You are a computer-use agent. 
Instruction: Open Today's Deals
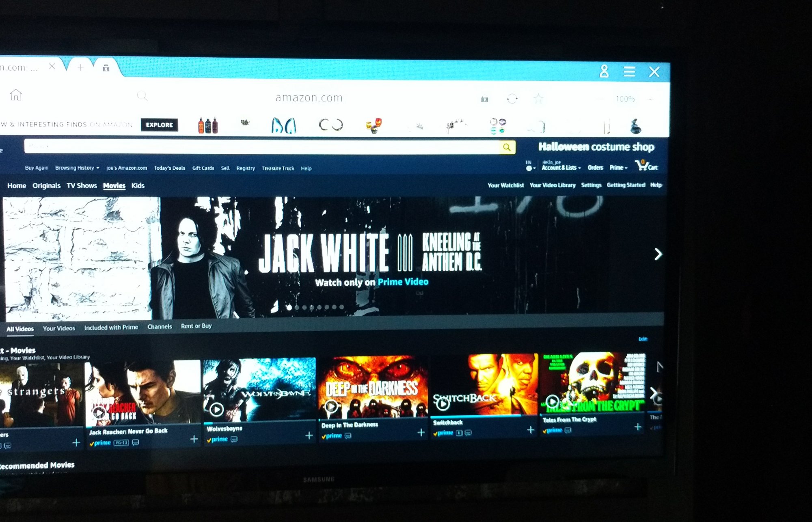click(170, 168)
